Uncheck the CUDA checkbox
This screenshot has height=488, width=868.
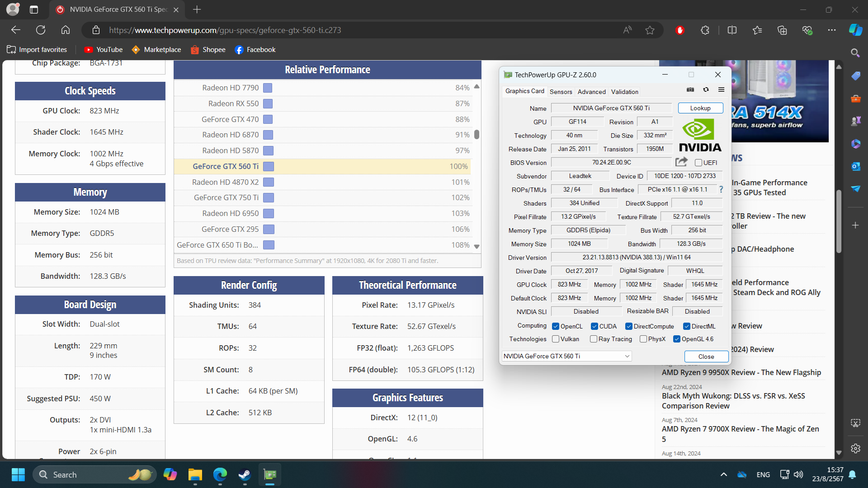tap(594, 326)
